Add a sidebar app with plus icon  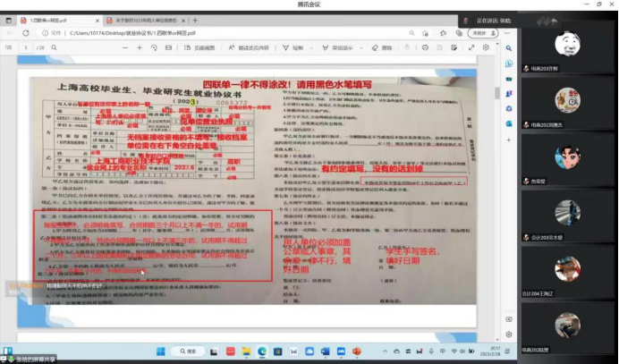click(x=509, y=140)
